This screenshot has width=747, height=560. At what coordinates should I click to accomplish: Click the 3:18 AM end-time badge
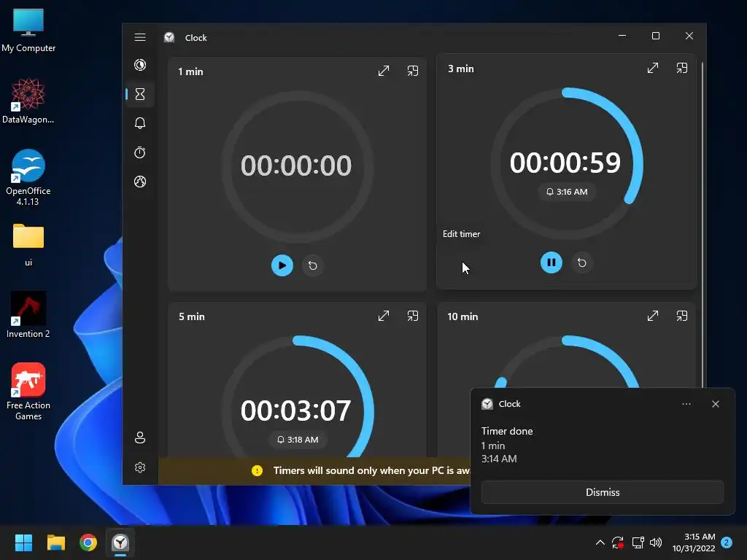pyautogui.click(x=298, y=440)
